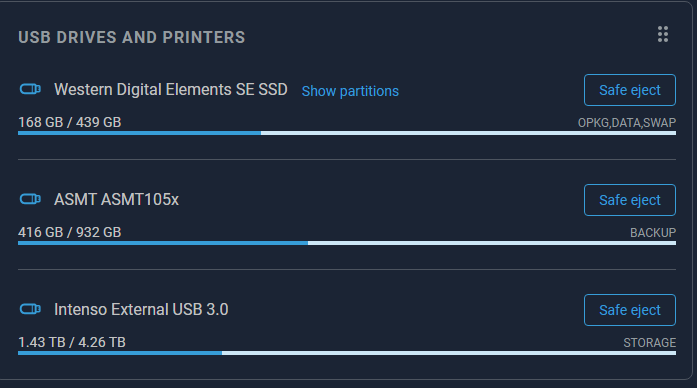Click the STORAGE partition label
This screenshot has width=697, height=388.
(x=649, y=343)
